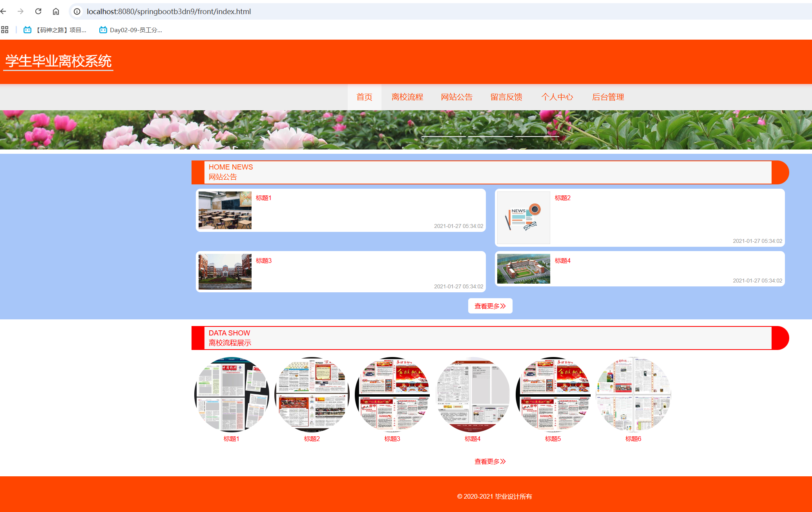Screen dimensions: 812x512
Task: Open the 网站公告 navigation tab
Action: tap(456, 97)
